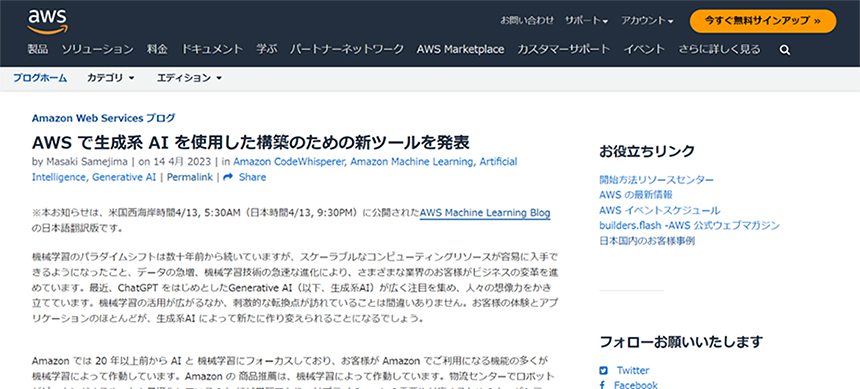This screenshot has height=389, width=860.
Task: Open the AWS Machine Learning Blog link
Action: 485,213
